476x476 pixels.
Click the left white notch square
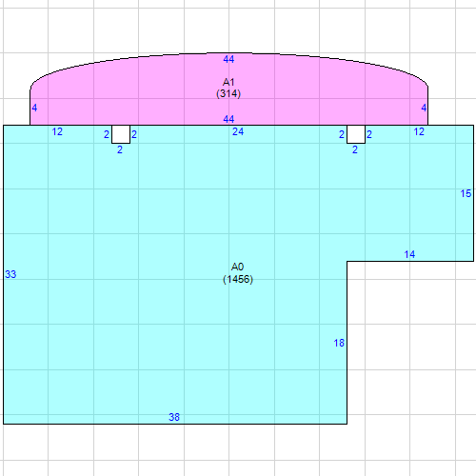point(121,134)
